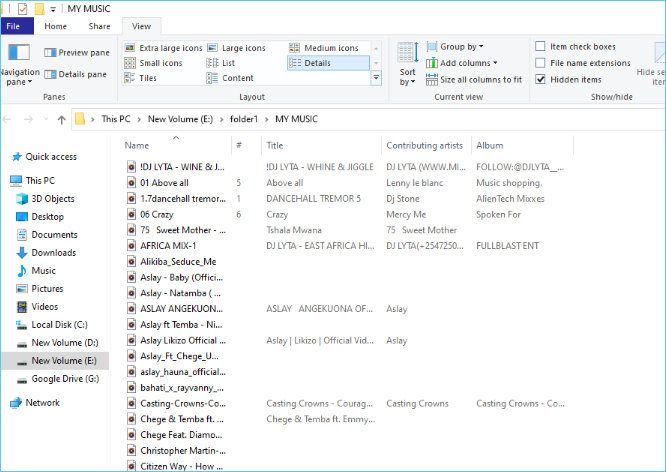Expand the layout gallery more arrow

(376, 78)
